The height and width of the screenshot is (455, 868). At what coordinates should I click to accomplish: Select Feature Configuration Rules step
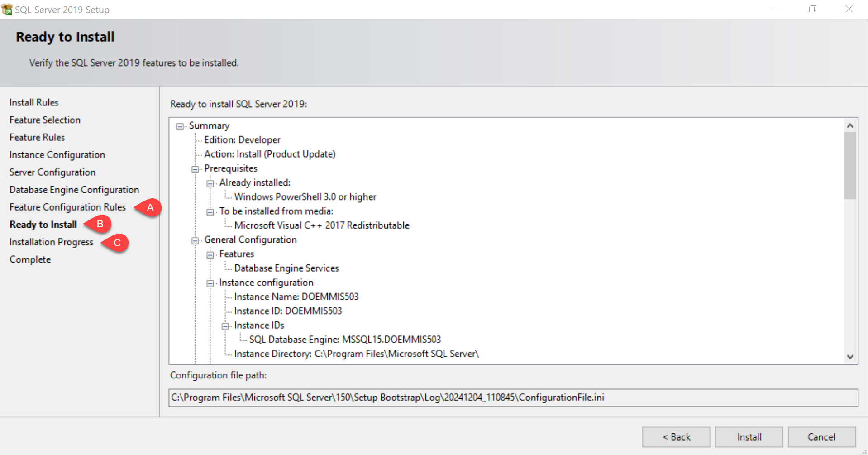coord(67,207)
